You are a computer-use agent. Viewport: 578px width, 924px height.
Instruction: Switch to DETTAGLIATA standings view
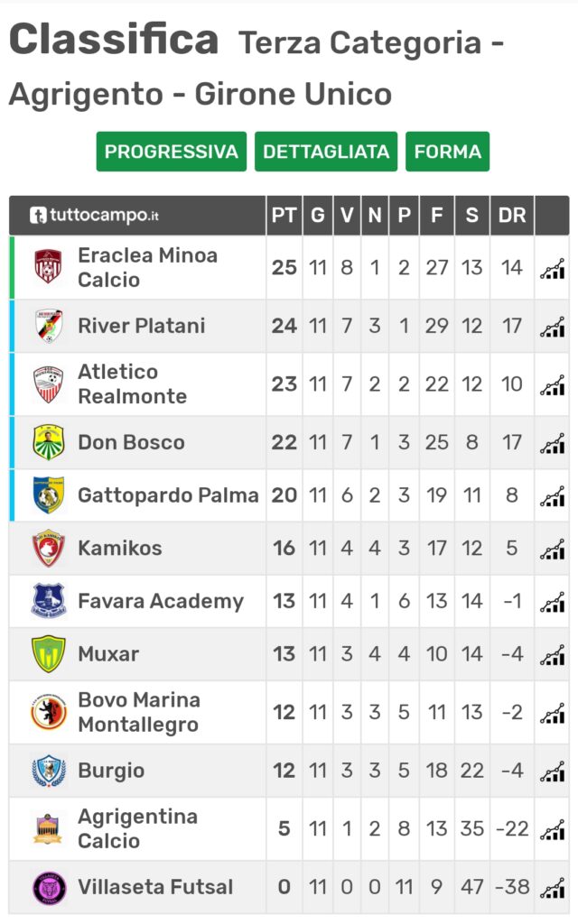click(x=326, y=152)
